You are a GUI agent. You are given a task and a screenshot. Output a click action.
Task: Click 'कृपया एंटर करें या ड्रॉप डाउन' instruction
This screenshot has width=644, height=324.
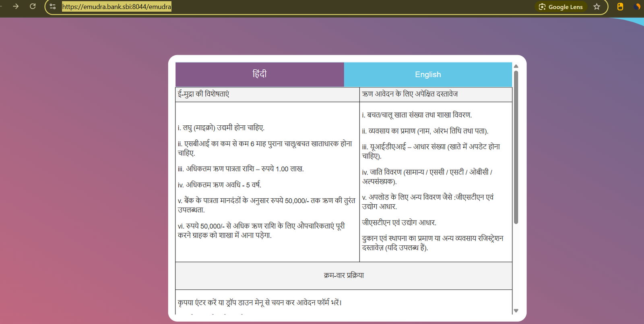click(260, 303)
